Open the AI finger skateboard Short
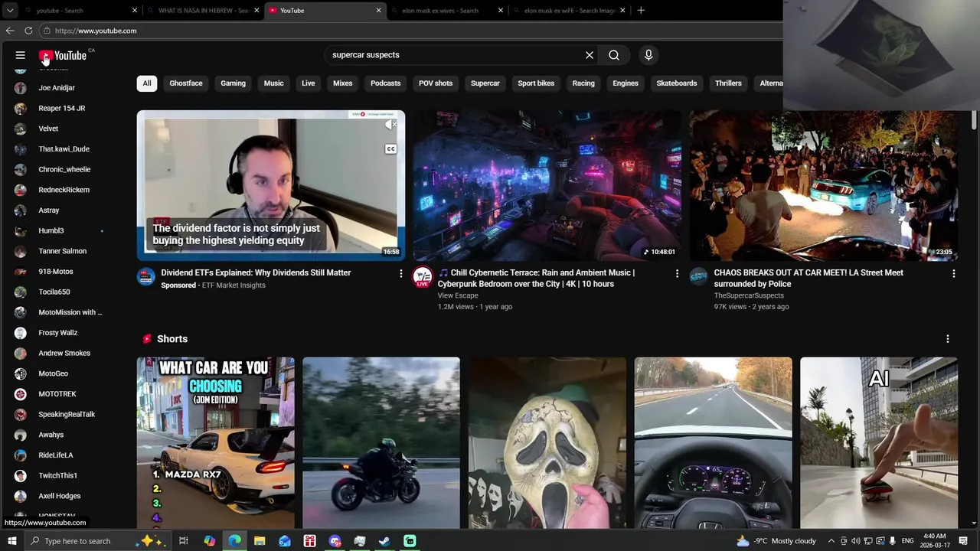 pyautogui.click(x=879, y=442)
